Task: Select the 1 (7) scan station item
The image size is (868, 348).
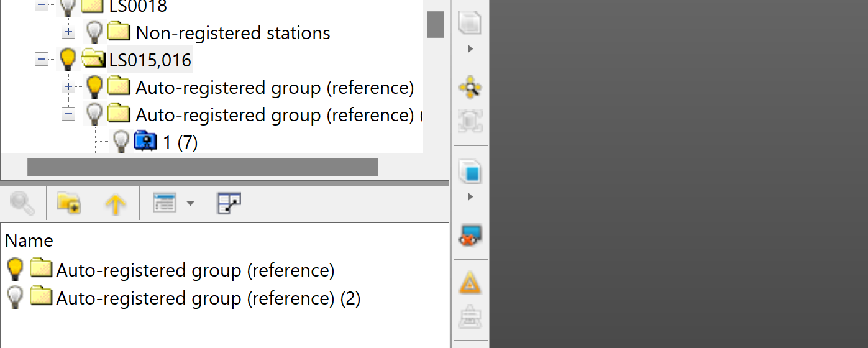Action: 180,142
